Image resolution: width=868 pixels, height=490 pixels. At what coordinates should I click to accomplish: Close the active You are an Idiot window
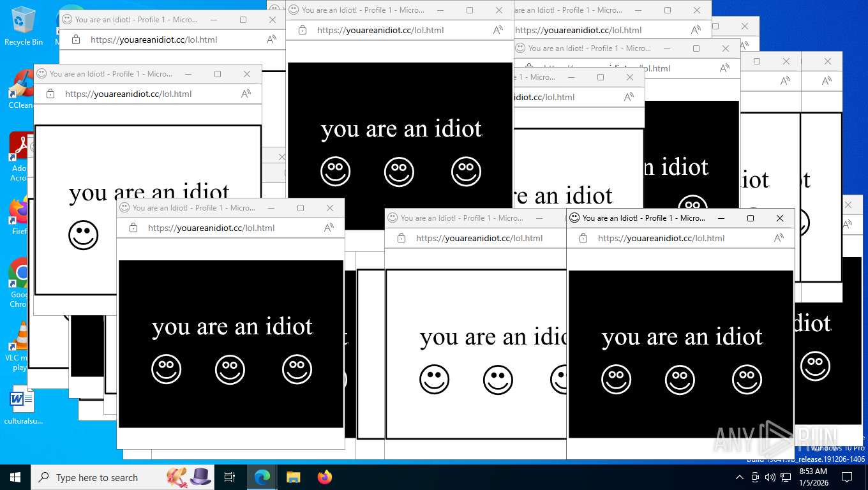(x=780, y=218)
